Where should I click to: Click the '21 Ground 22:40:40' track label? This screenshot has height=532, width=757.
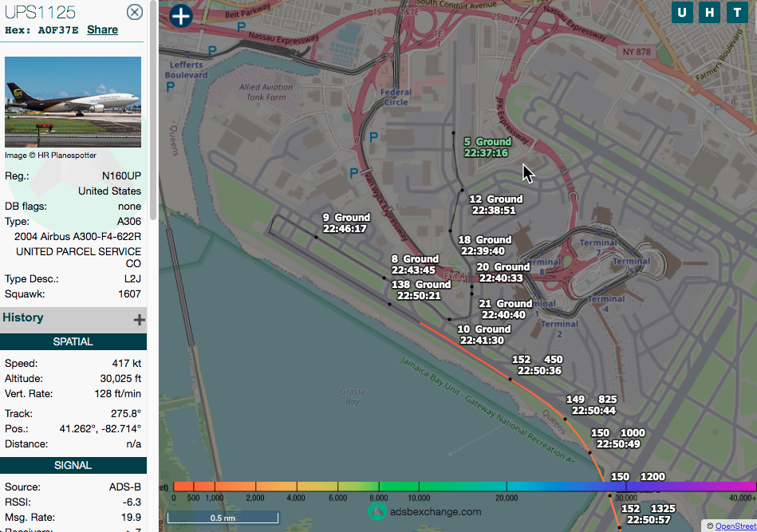pyautogui.click(x=504, y=309)
